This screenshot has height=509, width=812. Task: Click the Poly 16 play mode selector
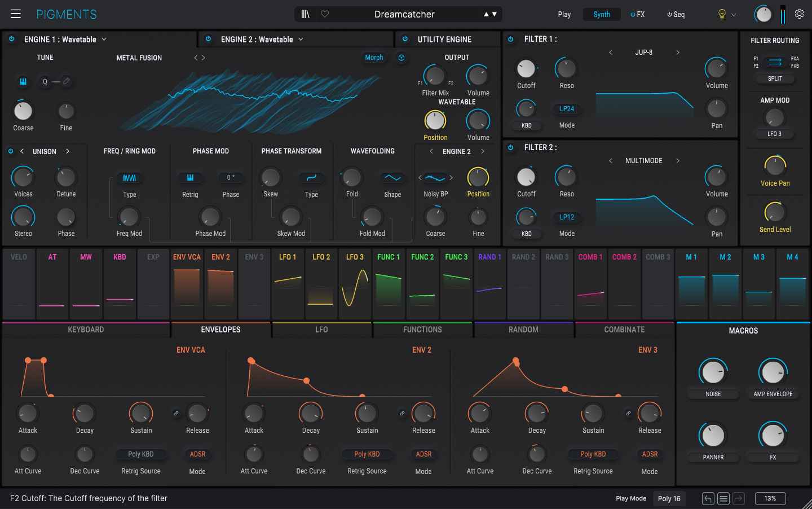[669, 498]
